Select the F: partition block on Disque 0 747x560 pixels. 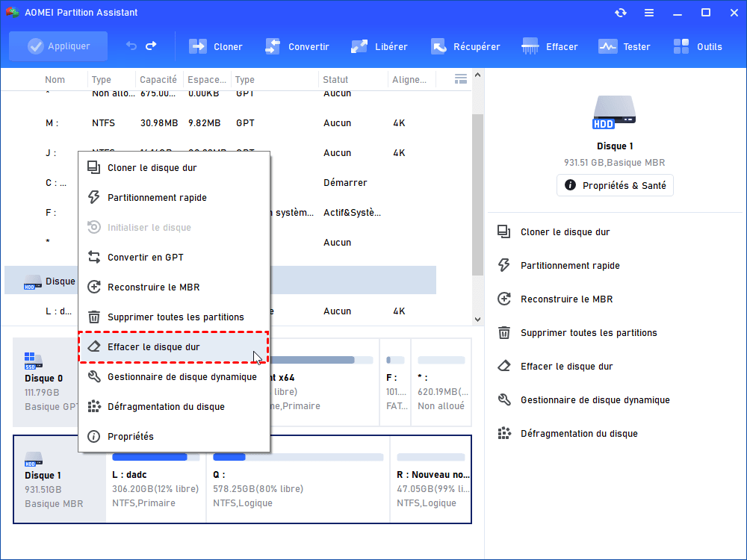[395, 382]
